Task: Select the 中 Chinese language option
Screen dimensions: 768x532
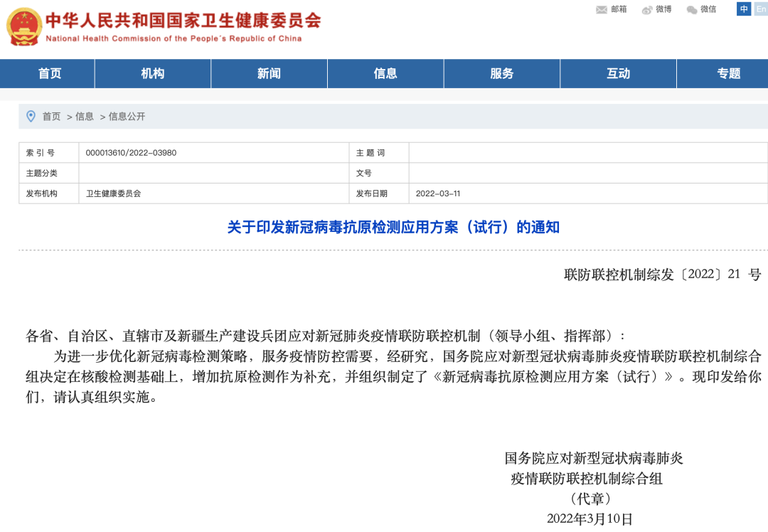Action: pos(744,9)
